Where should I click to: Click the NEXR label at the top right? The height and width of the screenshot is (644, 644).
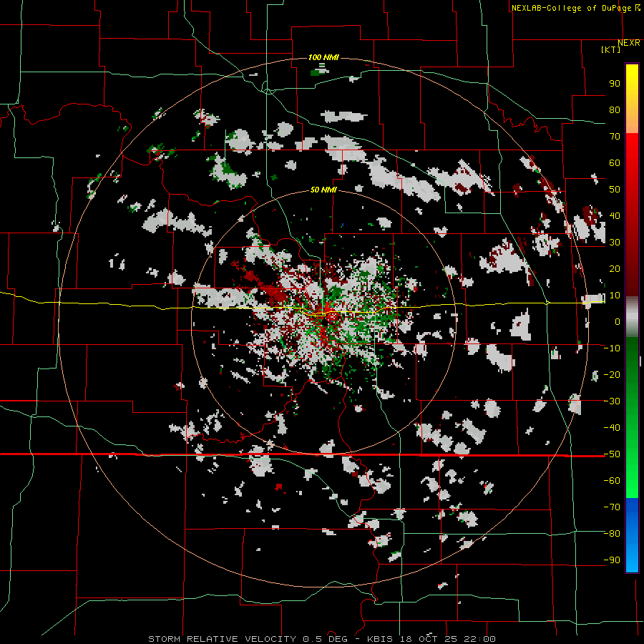pos(629,43)
